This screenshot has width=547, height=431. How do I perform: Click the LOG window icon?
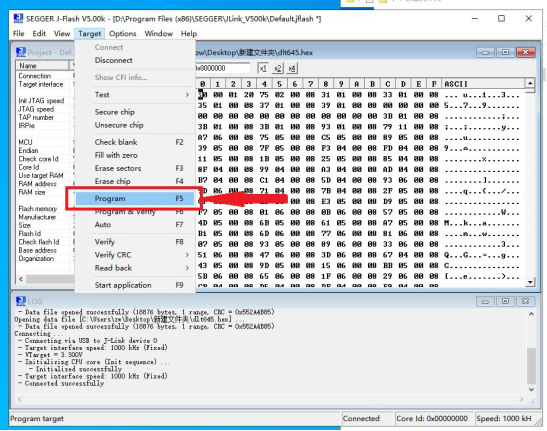coord(21,301)
